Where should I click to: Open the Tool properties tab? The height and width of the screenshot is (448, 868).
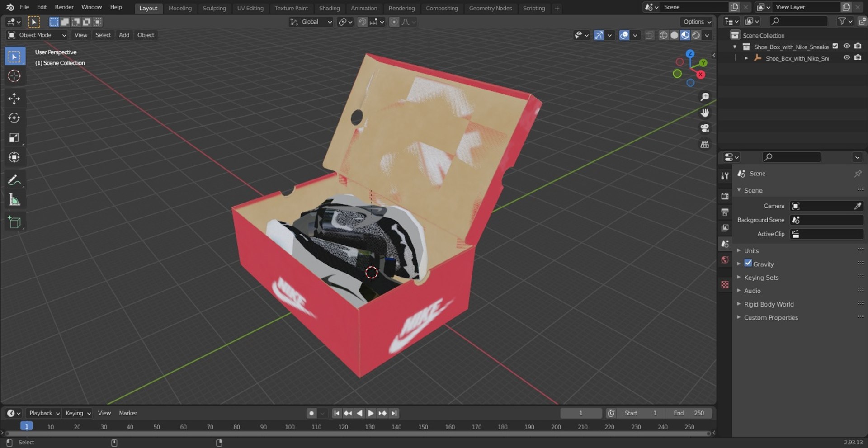[725, 176]
